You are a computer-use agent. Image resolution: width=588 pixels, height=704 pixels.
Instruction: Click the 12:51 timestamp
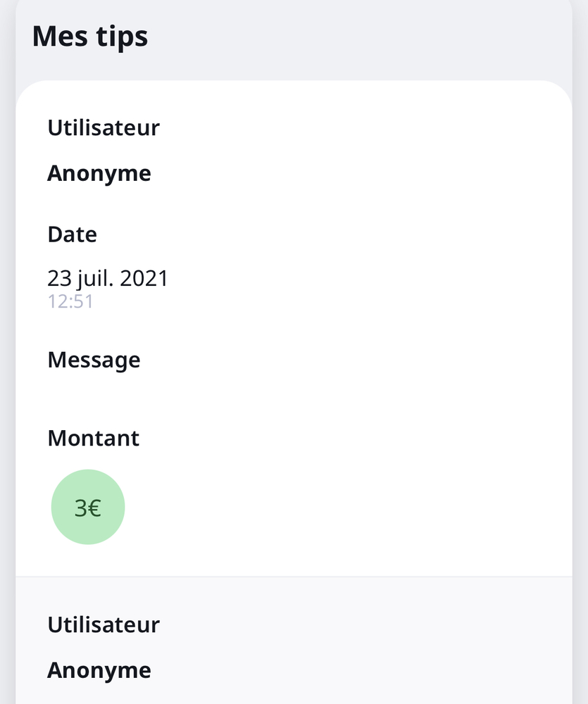click(x=70, y=302)
